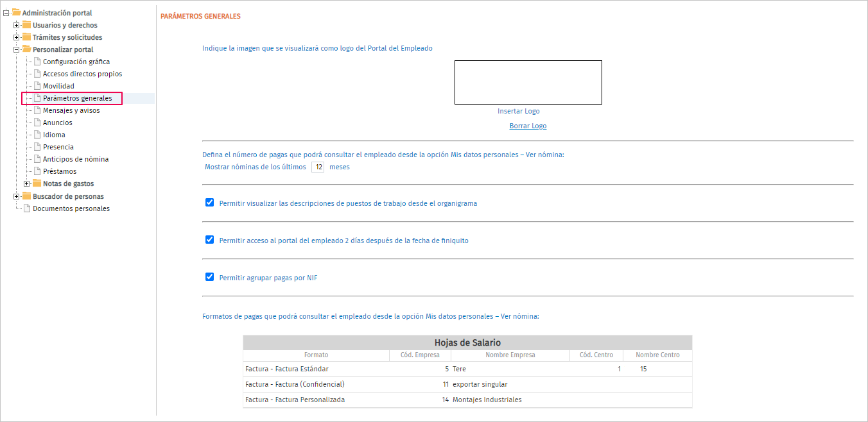Select the Buscador de personas label
This screenshot has height=422, width=868.
[68, 196]
